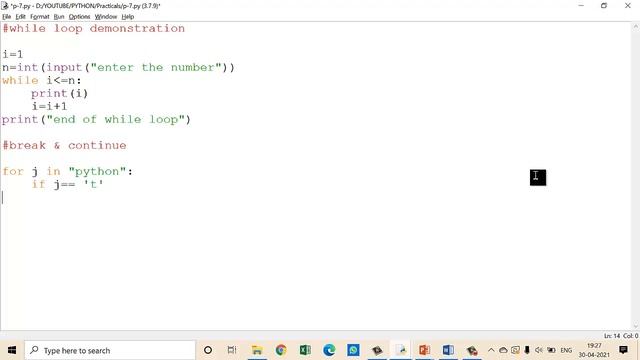Restore down the IDLE editor window
This screenshot has width=640, height=360.
coord(604,6)
